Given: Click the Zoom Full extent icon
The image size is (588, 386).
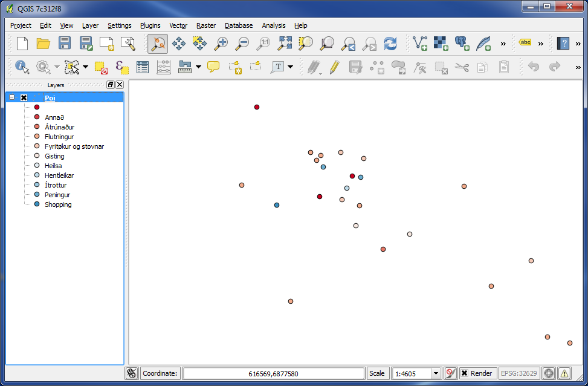Looking at the screenshot, I should click(284, 44).
